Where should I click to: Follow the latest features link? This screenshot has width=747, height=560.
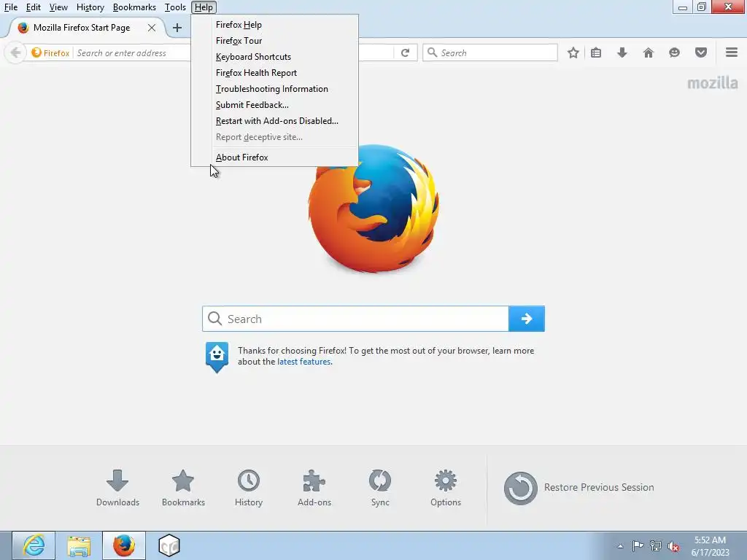coord(304,362)
